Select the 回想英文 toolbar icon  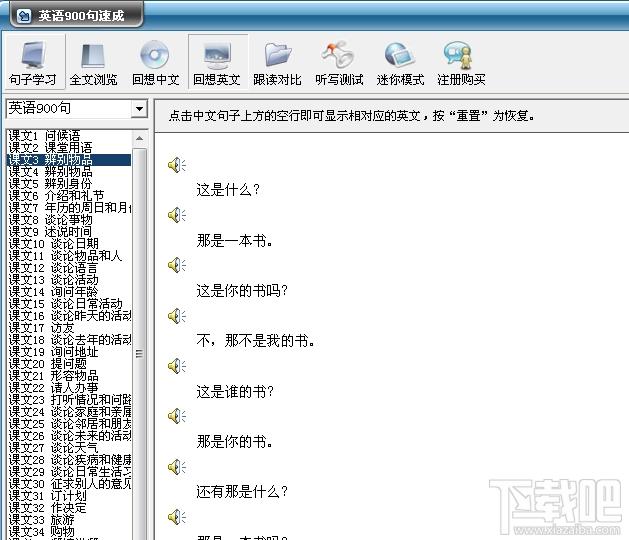pos(217,62)
